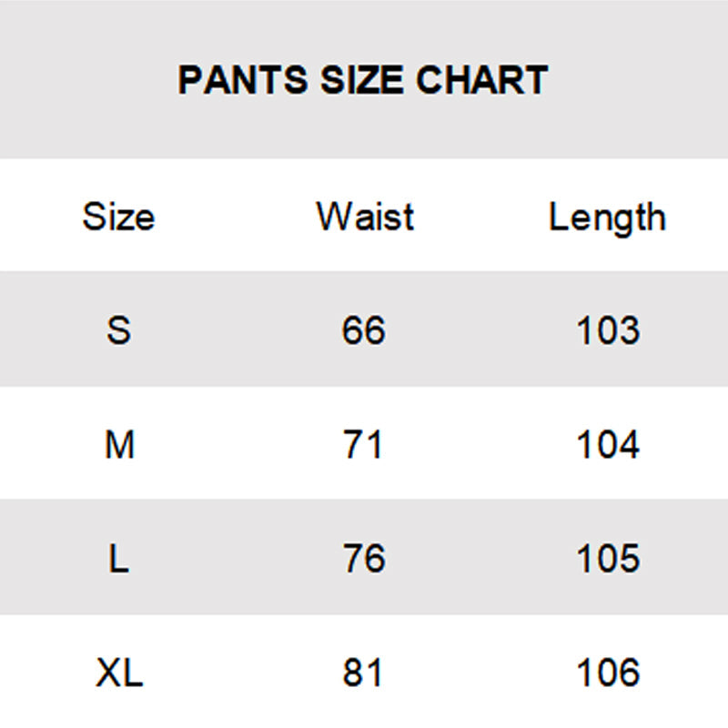Click the S size label
728x728 pixels.
click(118, 330)
